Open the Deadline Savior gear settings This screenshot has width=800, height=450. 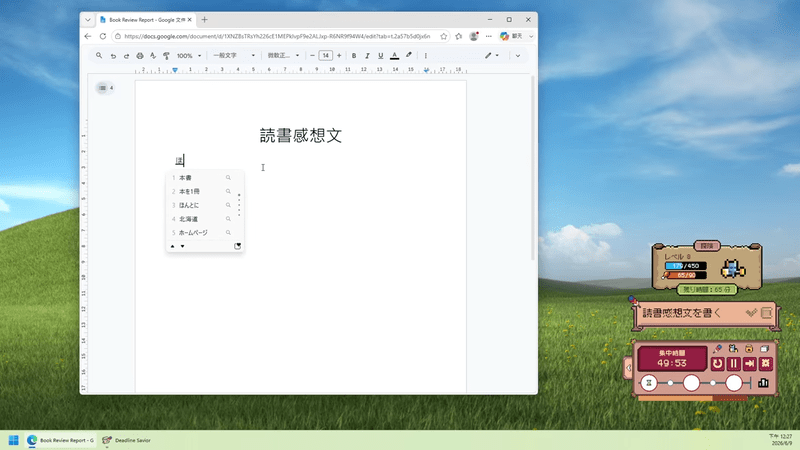766,364
